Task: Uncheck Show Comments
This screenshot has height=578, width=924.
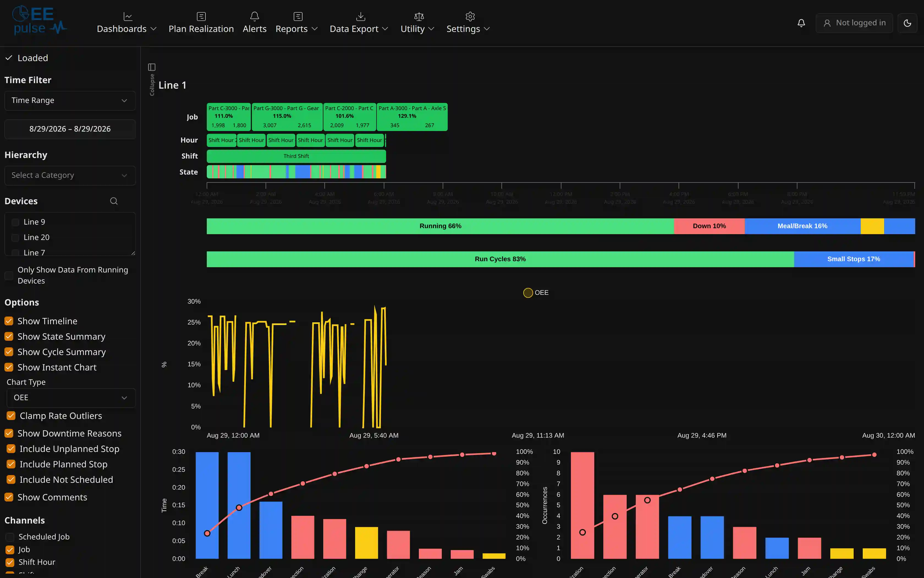Action: [9, 497]
